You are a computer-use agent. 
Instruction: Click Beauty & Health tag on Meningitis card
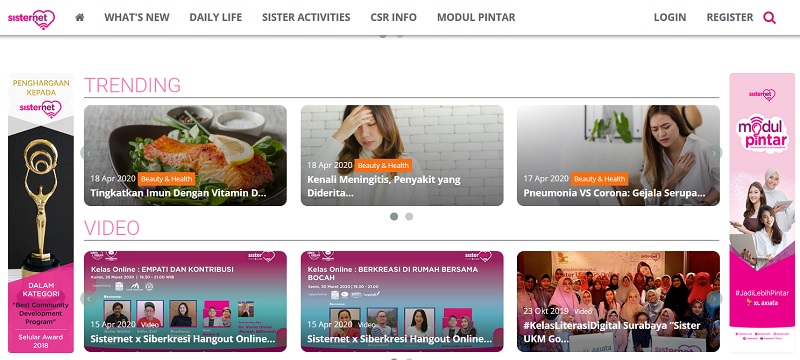383,165
